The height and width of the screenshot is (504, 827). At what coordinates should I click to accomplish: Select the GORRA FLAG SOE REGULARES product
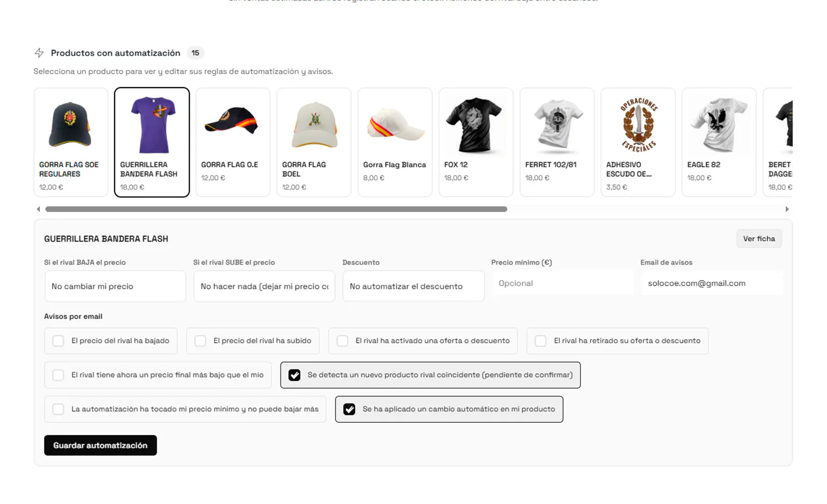click(x=71, y=143)
